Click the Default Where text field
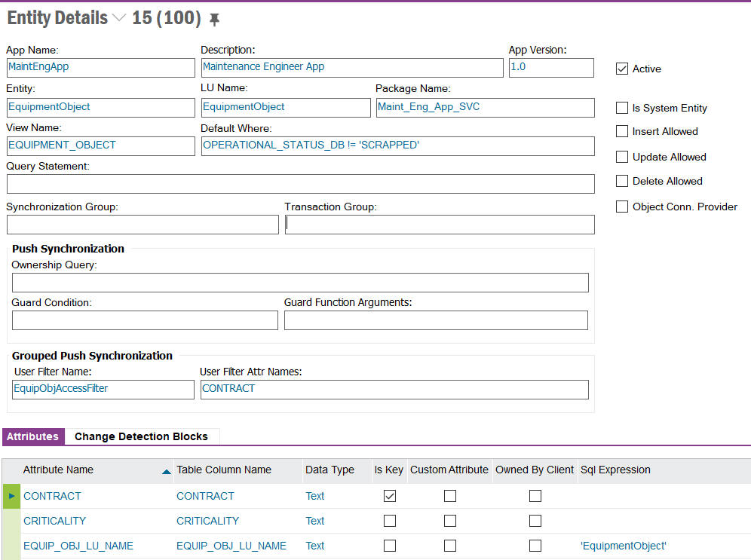Screen dimensions: 751x560 coord(397,145)
